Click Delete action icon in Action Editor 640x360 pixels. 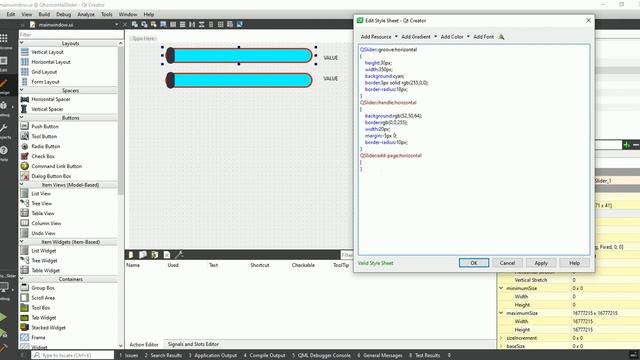pyautogui.click(x=167, y=255)
